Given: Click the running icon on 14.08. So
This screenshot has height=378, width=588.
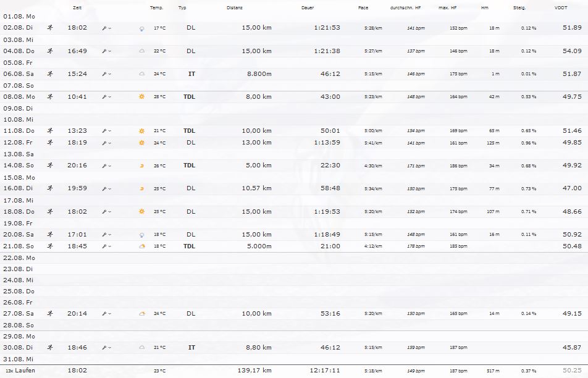Looking at the screenshot, I should coord(50,166).
